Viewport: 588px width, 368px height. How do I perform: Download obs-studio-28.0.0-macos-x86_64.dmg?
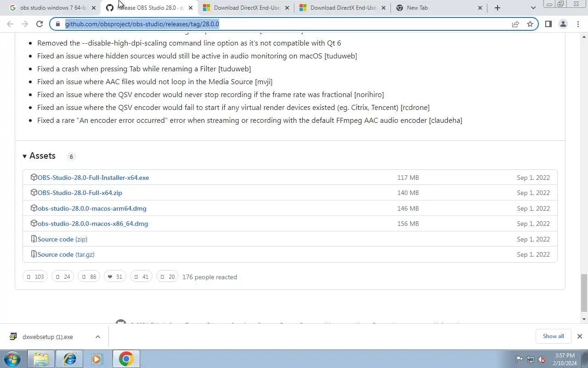click(93, 224)
